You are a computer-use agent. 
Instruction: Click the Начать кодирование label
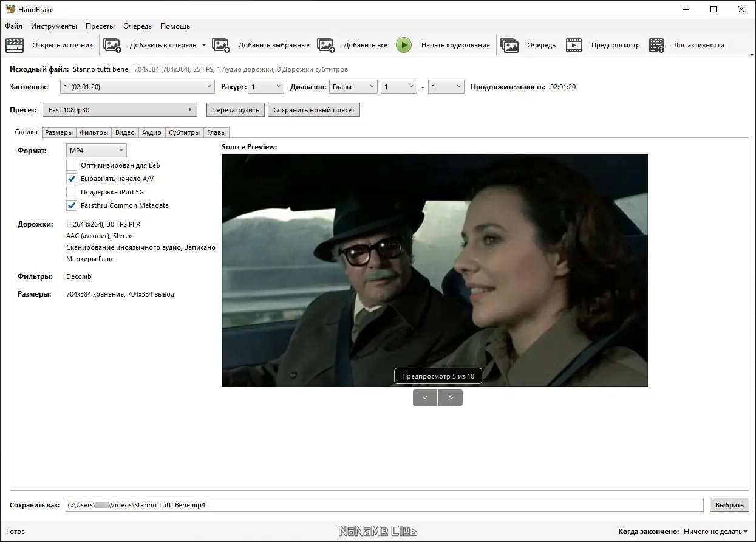tap(455, 45)
